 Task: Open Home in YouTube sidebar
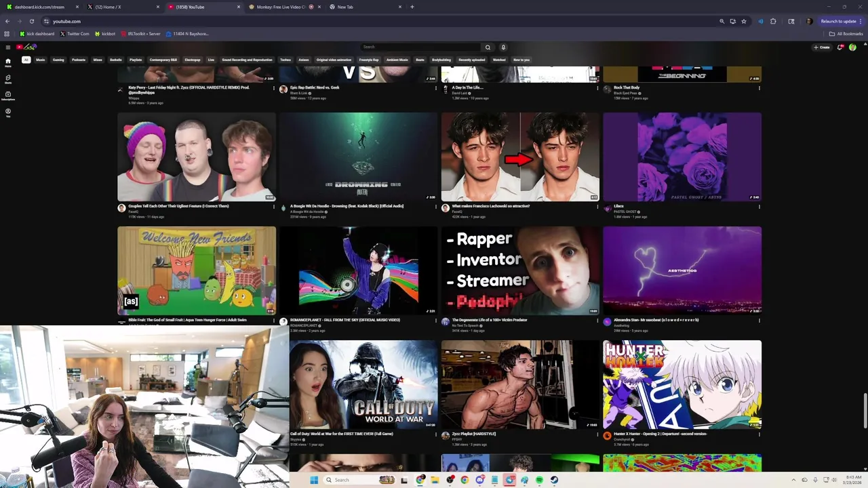click(x=8, y=62)
